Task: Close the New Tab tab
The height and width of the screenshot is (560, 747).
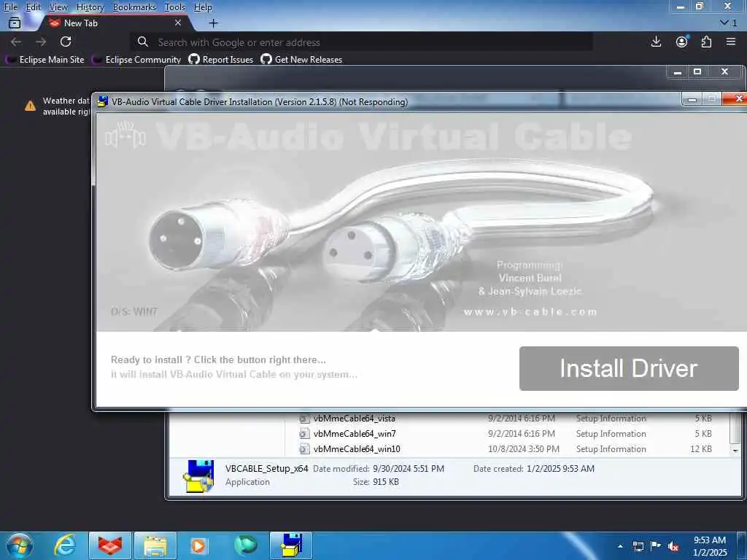Action: point(178,23)
